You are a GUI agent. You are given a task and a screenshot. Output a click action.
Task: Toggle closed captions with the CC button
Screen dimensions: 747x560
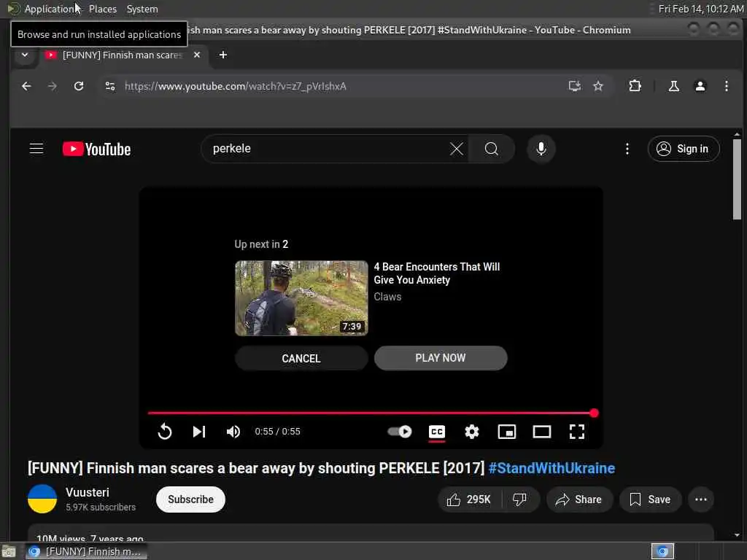437,432
